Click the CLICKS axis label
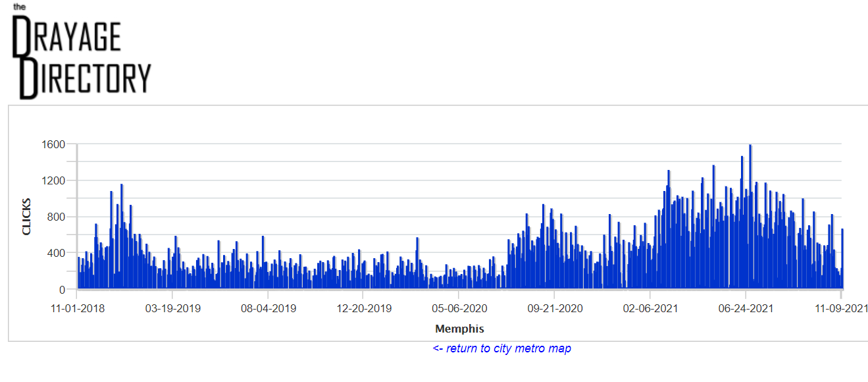 click(26, 217)
